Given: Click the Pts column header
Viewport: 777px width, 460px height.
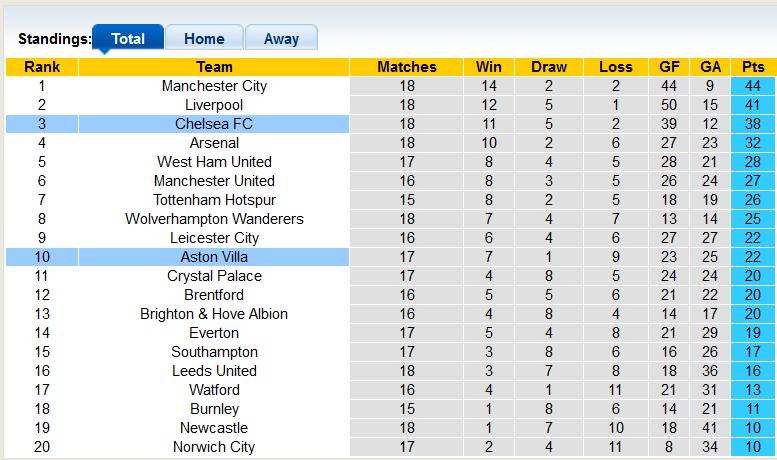Looking at the screenshot, I should [x=753, y=67].
